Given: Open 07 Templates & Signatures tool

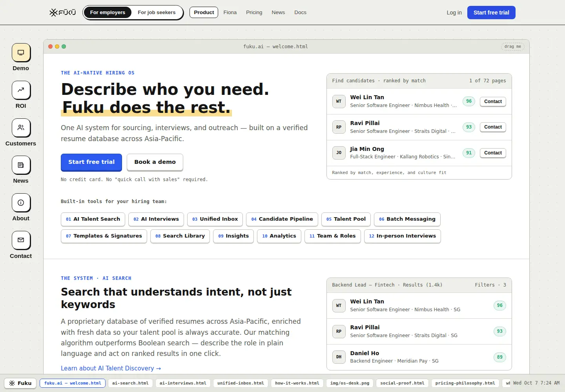Looking at the screenshot, I should pyautogui.click(x=104, y=236).
